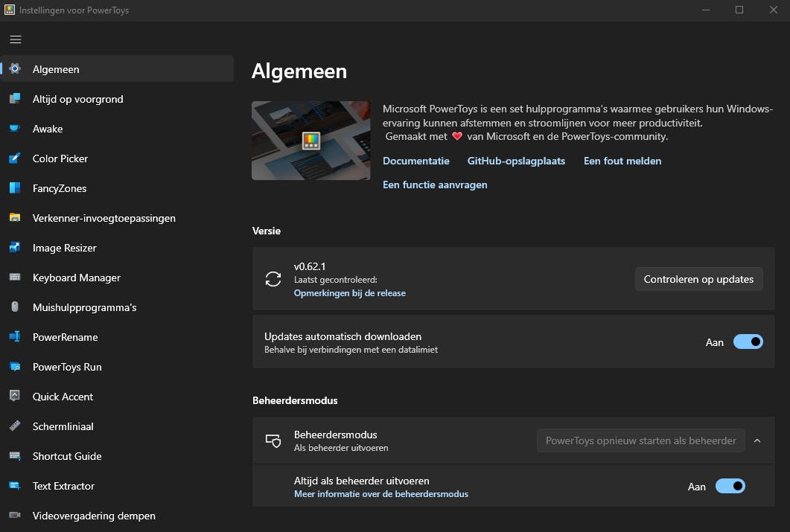Open the Quick Accent module icon
Image resolution: width=790 pixels, height=532 pixels.
coord(15,397)
